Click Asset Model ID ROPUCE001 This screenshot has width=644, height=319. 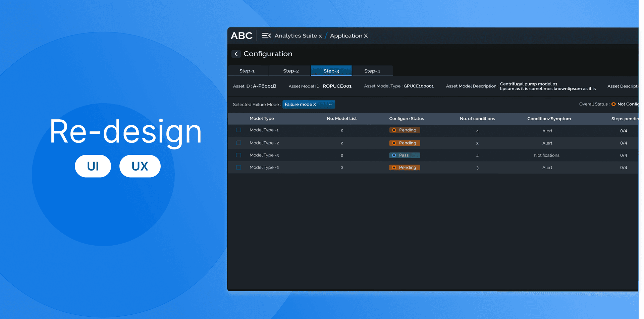pos(337,86)
